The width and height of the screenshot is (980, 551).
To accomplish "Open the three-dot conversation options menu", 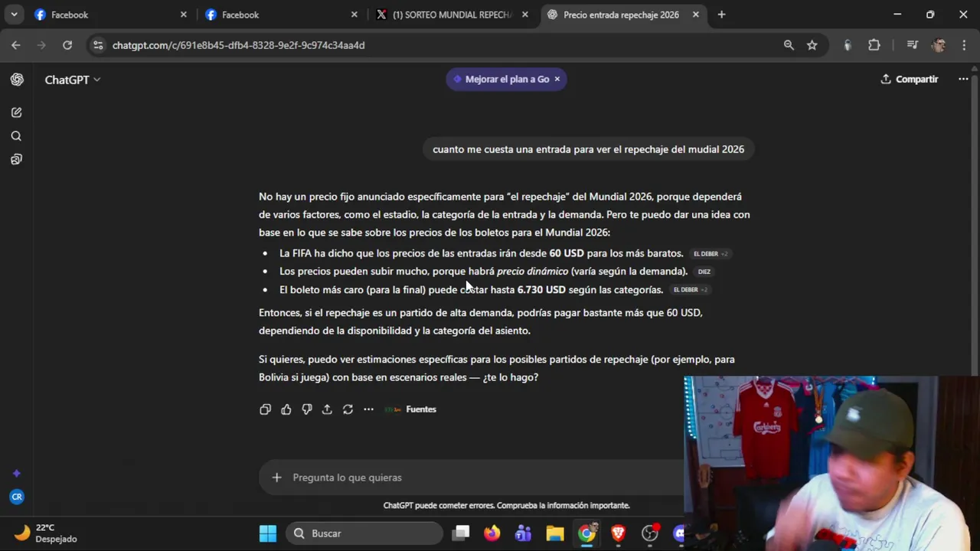I will (x=963, y=79).
